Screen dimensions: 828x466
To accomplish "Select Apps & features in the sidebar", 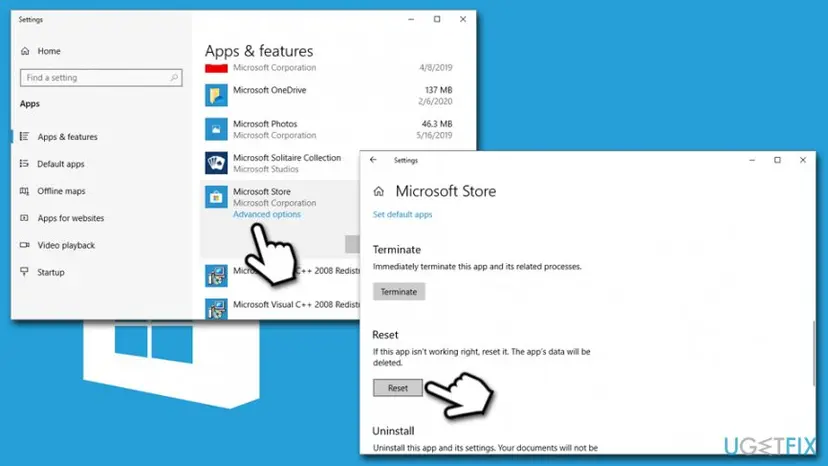I will point(68,137).
